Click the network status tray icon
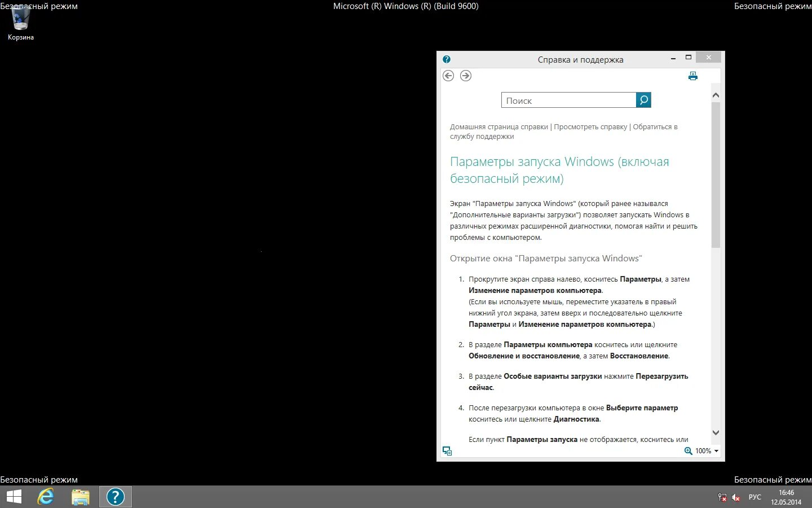 point(722,497)
